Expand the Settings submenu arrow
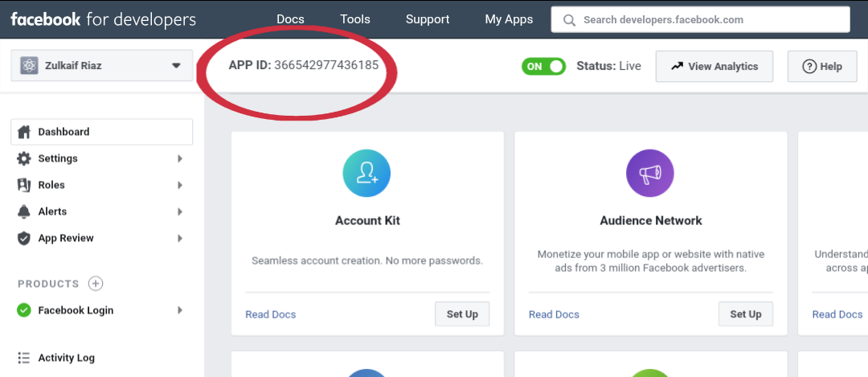 180,158
